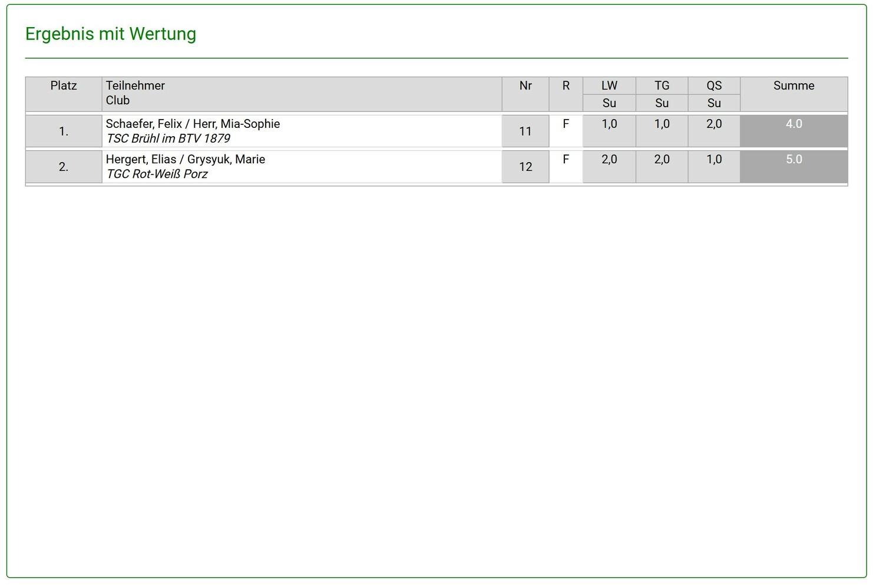Select the LW dance column header
Screen dimensions: 873x588
pyautogui.click(x=609, y=86)
